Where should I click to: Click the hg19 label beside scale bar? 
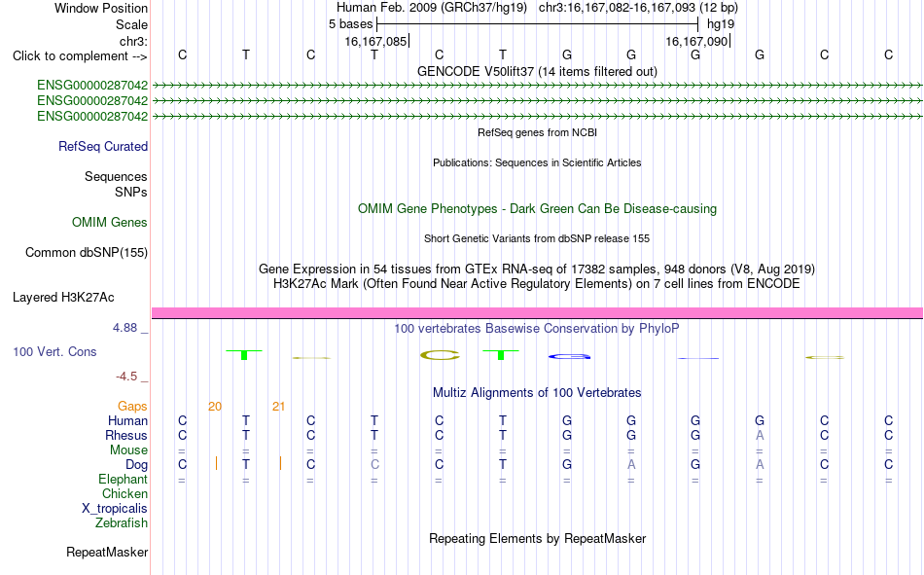click(x=721, y=24)
